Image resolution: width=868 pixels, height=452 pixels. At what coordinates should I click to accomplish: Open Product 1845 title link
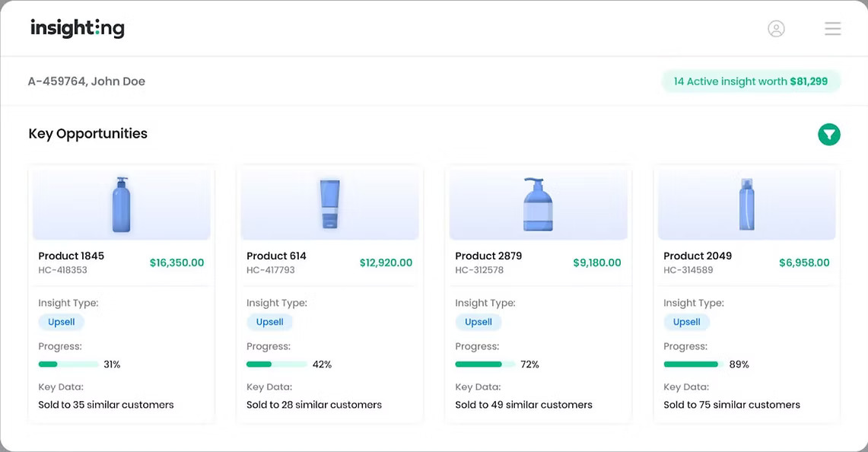(x=71, y=256)
